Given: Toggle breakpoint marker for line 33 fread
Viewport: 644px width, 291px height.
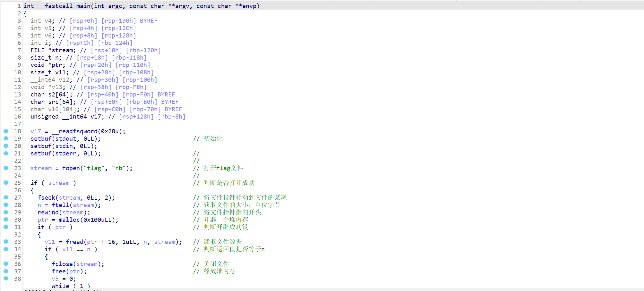Looking at the screenshot, I should (6, 242).
